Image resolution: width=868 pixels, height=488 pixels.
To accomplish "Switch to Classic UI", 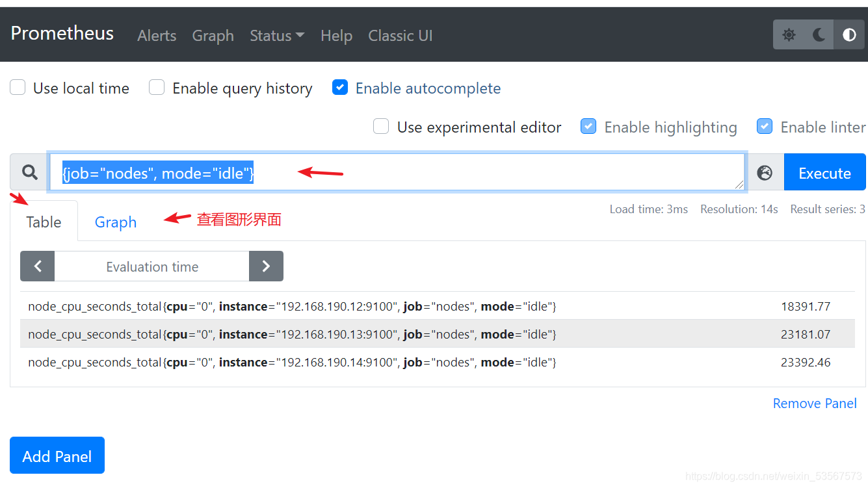I will tap(400, 36).
